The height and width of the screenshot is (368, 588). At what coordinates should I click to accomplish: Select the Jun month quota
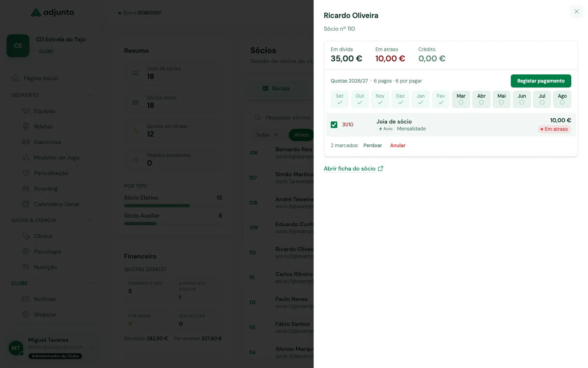pyautogui.click(x=522, y=99)
